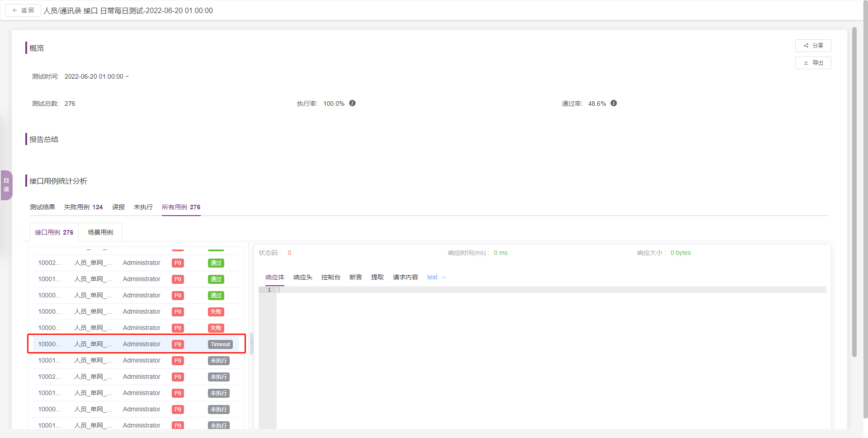Viewport: 868px width, 438px height.
Task: Switch to the 测试结果 tab
Action: [42, 207]
